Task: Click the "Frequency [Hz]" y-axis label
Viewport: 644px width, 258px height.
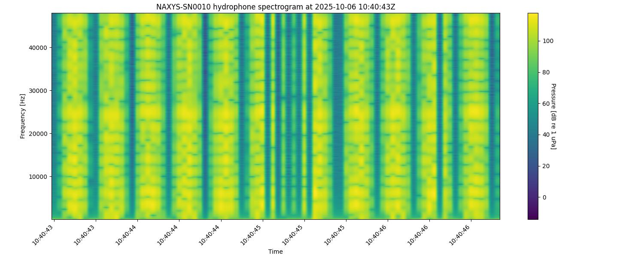Action: (22, 116)
